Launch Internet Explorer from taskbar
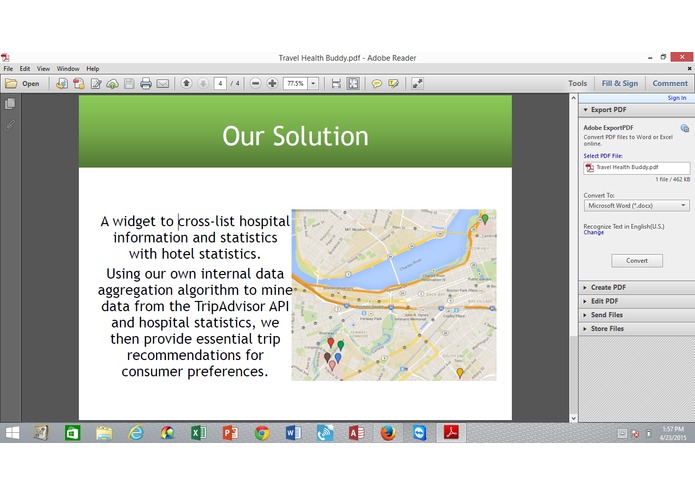The width and height of the screenshot is (695, 494). click(136, 432)
